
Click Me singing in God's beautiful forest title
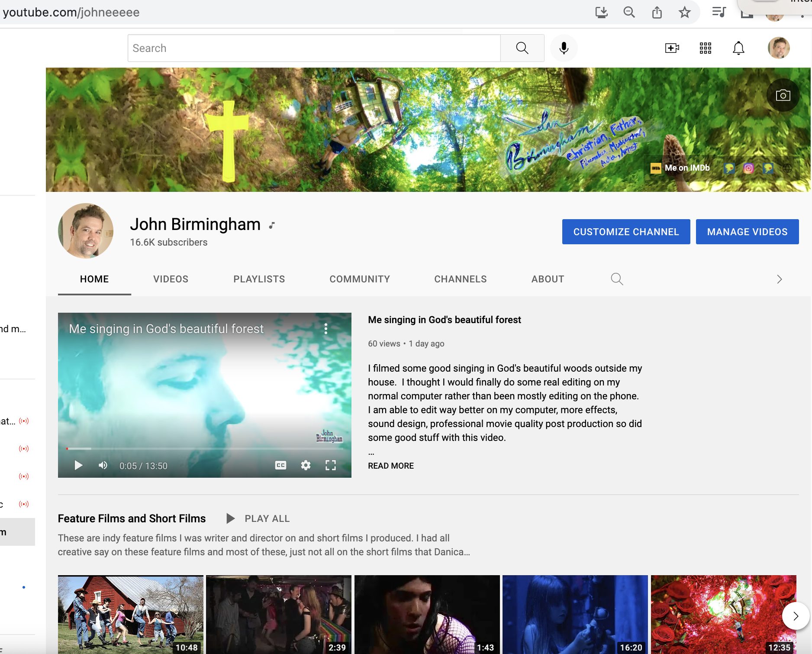pyautogui.click(x=445, y=320)
